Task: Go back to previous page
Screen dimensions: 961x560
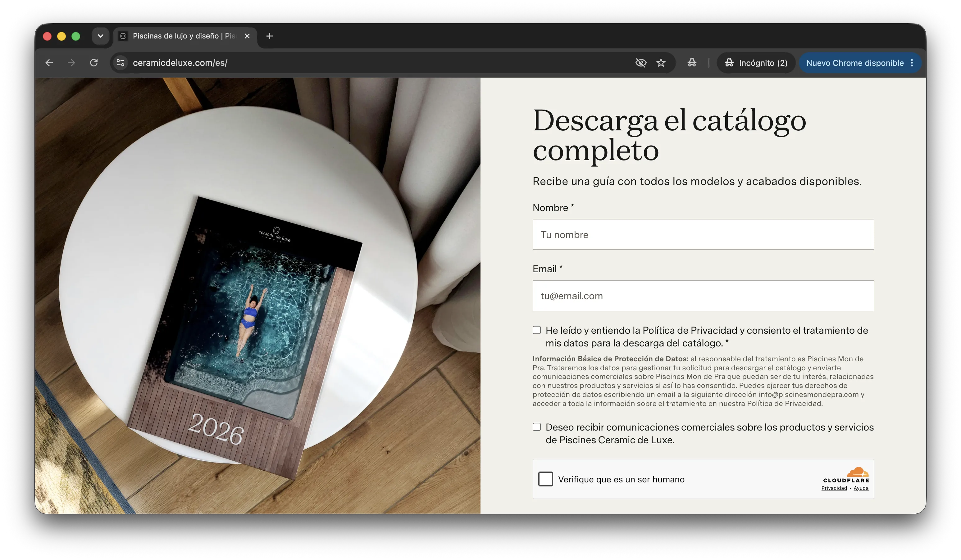Action: click(49, 63)
